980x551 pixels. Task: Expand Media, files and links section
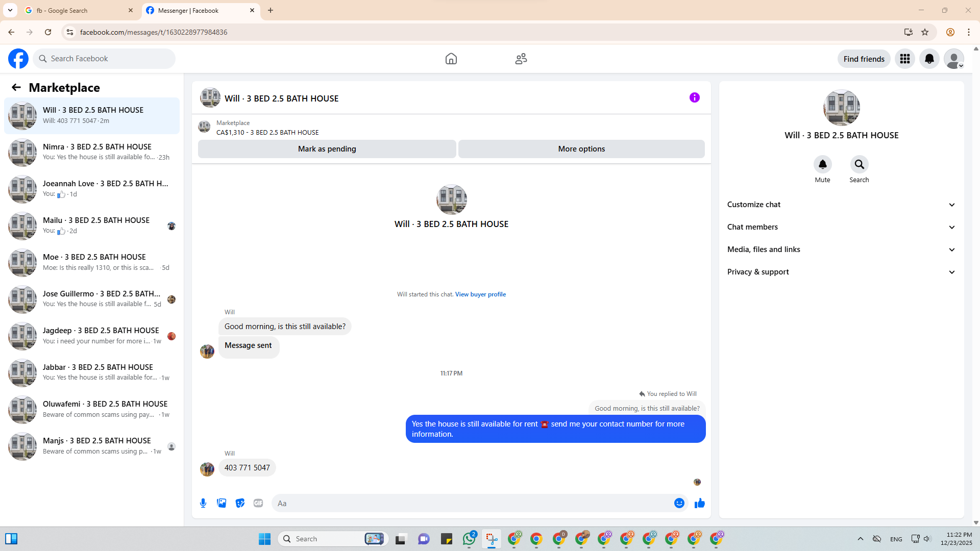tap(841, 249)
